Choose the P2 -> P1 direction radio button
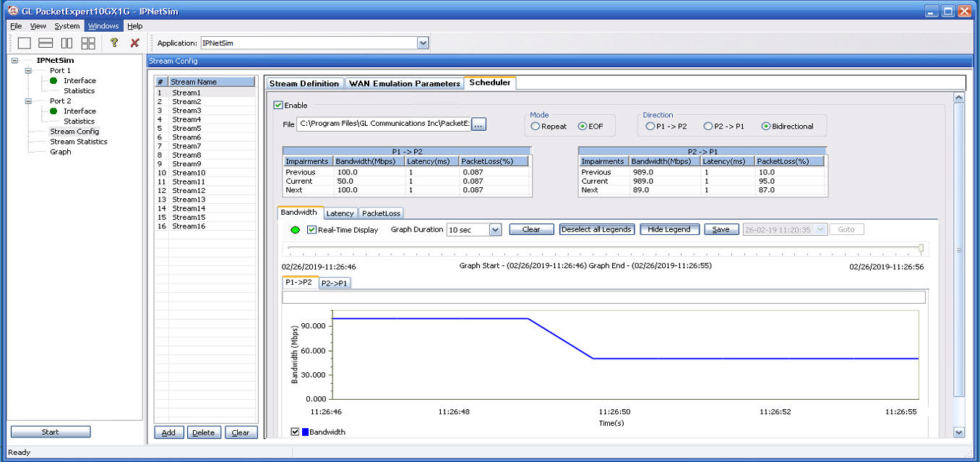This screenshot has width=980, height=462. click(708, 127)
